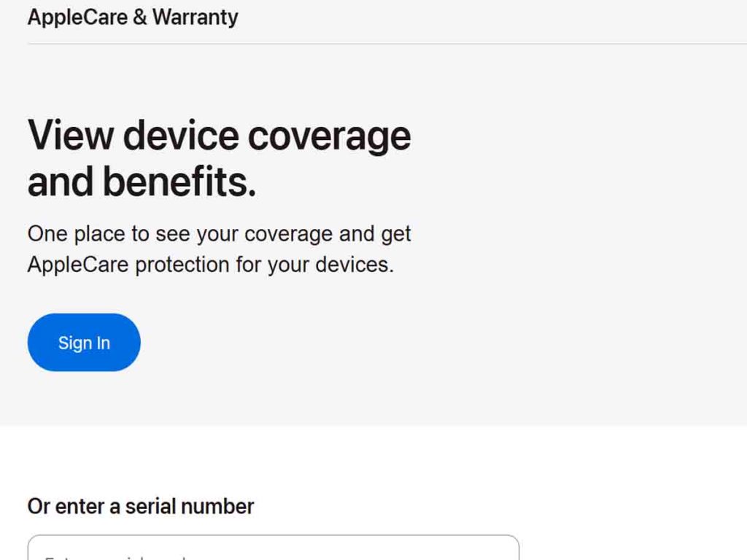Click the "View device coverage" headline line
The image size is (747, 560).
[x=219, y=136]
